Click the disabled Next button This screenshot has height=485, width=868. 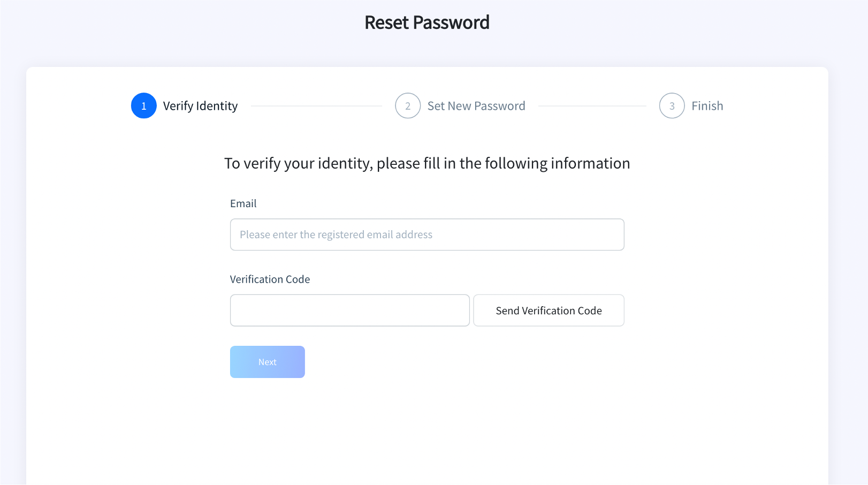[x=267, y=362]
